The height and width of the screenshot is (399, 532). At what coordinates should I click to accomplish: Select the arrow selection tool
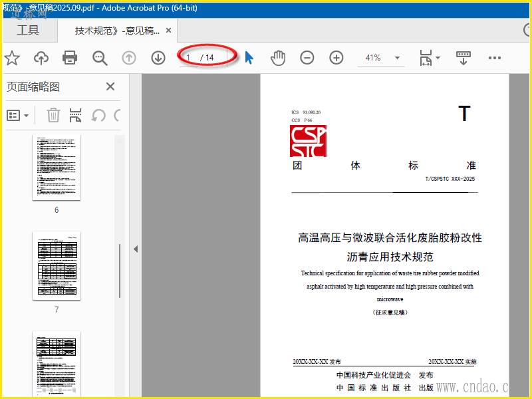point(249,58)
